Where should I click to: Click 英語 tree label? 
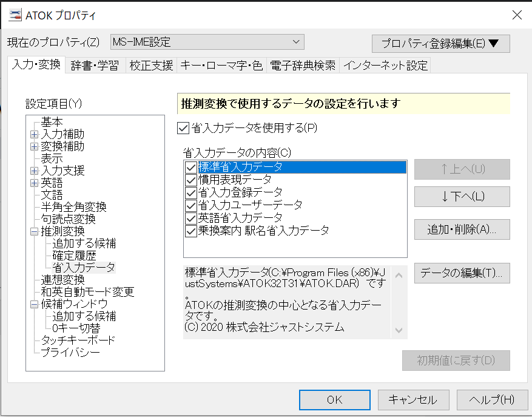pyautogui.click(x=52, y=183)
